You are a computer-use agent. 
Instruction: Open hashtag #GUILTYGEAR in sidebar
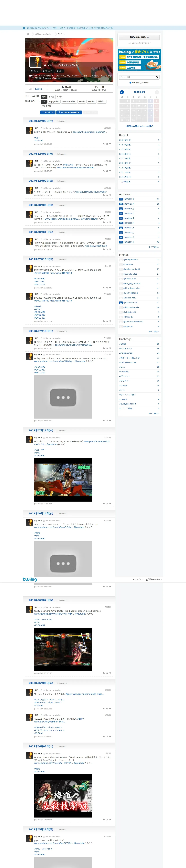126,353
